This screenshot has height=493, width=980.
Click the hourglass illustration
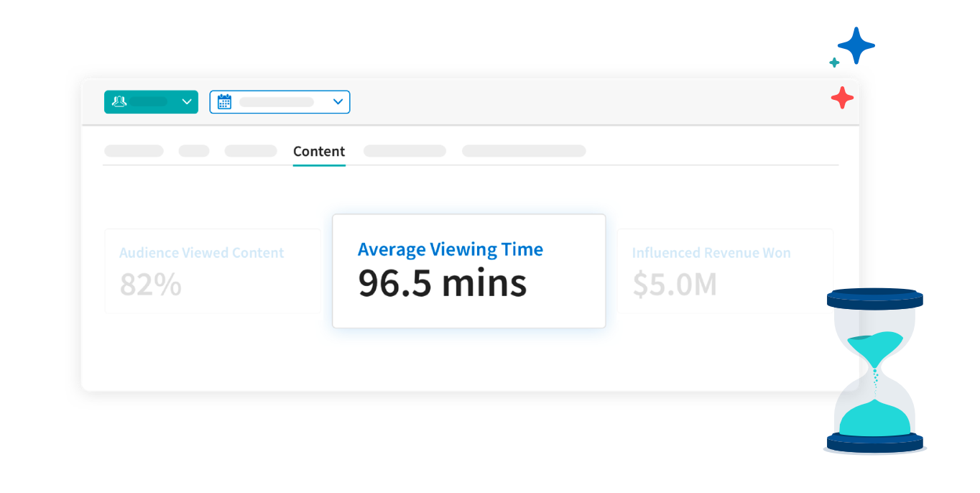(874, 371)
